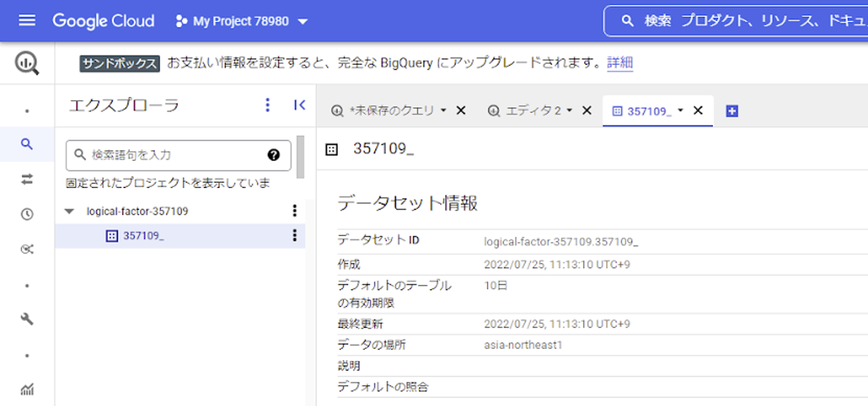Click the 最終更新 timestamp value
Image resolution: width=868 pixels, height=406 pixels.
pyautogui.click(x=557, y=324)
